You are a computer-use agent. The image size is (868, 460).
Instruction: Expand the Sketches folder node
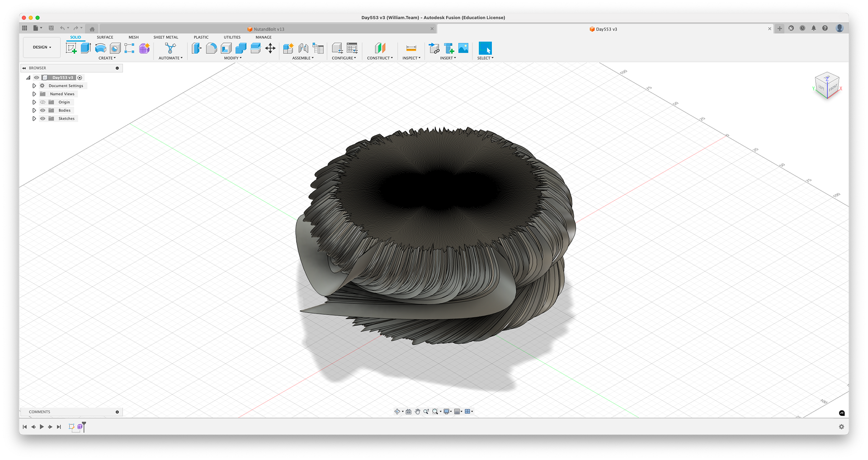(x=34, y=119)
